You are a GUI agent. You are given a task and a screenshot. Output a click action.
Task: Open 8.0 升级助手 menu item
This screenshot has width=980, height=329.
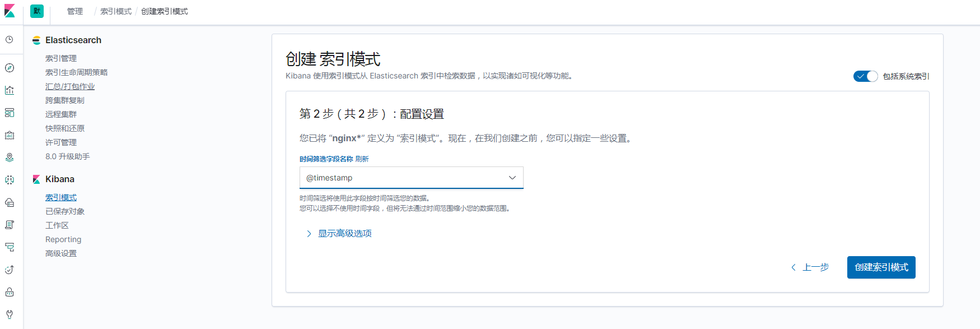tap(68, 156)
